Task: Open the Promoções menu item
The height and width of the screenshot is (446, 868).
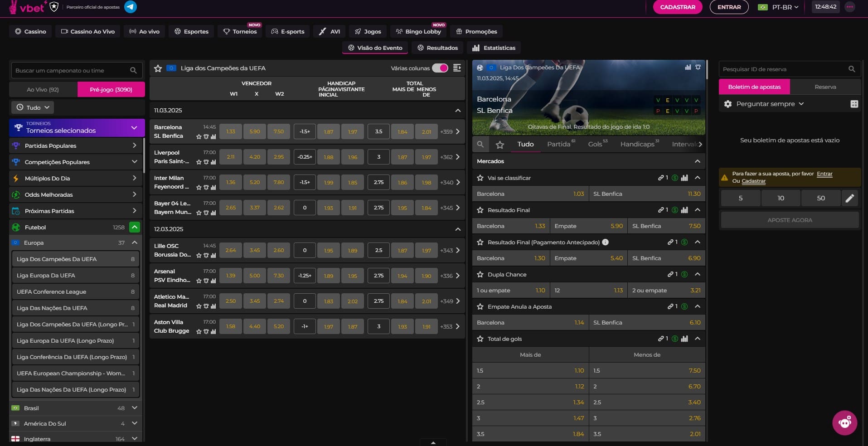Action: point(476,31)
